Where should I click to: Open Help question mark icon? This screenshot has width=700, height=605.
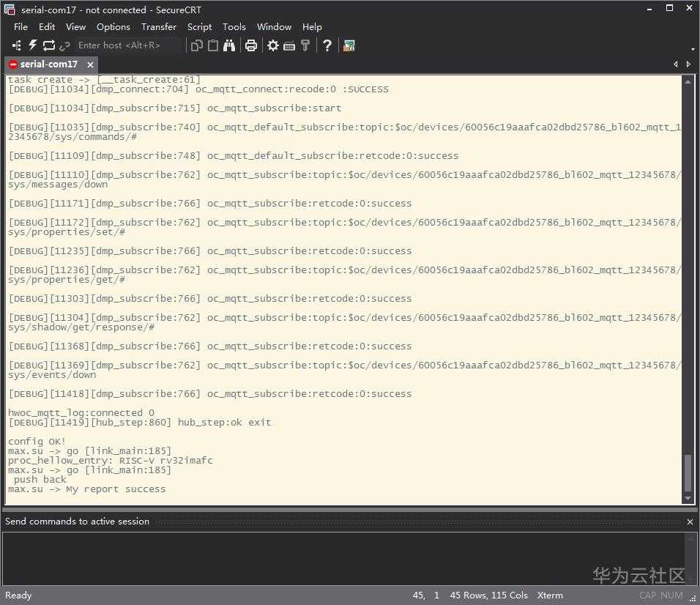[327, 45]
